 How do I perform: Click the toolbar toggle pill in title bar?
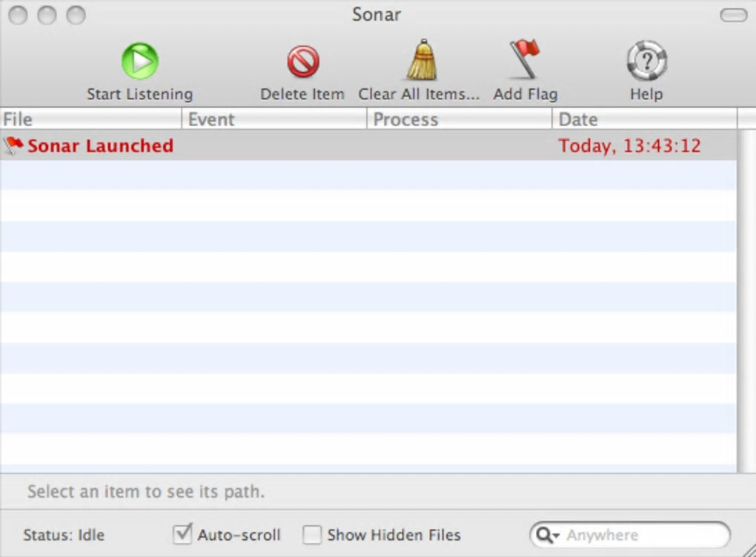pyautogui.click(x=733, y=16)
